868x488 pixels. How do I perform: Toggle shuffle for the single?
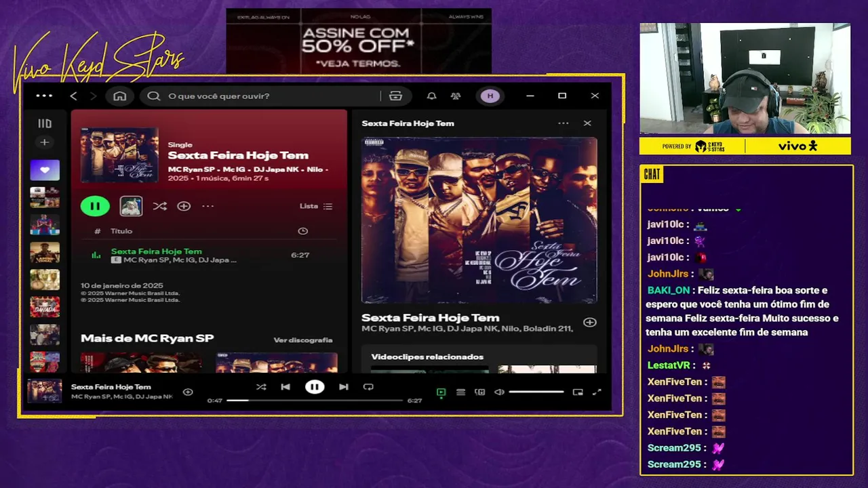click(160, 206)
